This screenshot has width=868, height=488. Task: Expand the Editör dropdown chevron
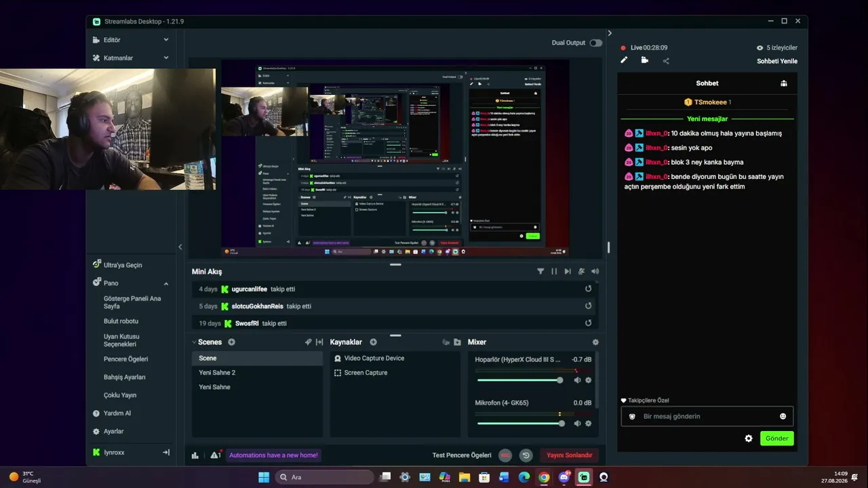166,40
